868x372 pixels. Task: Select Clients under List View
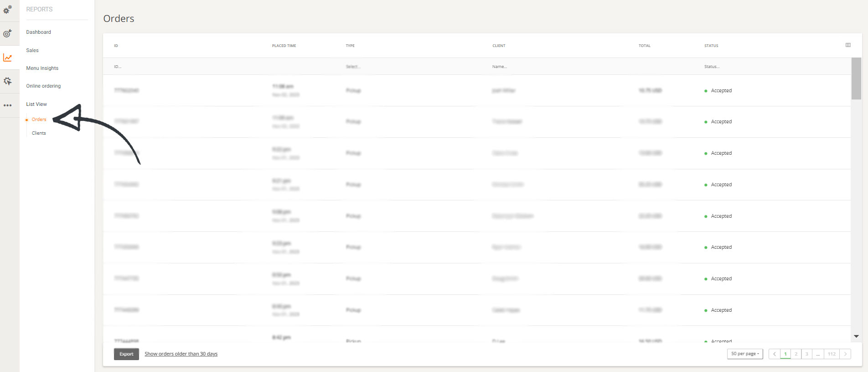pos(39,133)
